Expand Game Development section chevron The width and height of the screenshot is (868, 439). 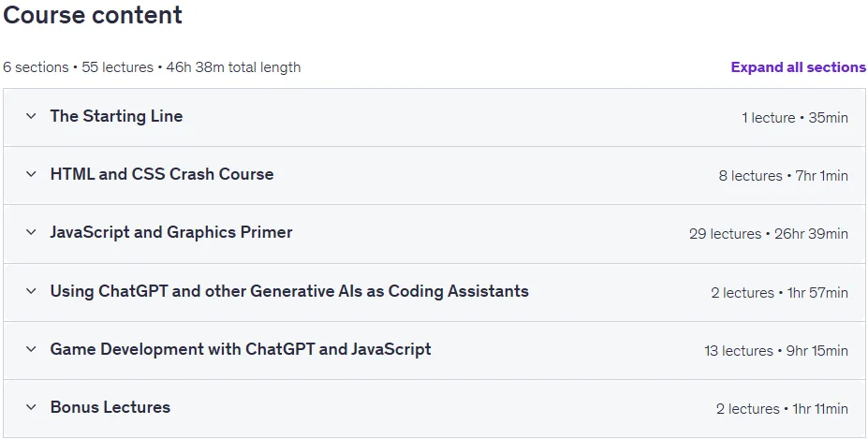[31, 349]
